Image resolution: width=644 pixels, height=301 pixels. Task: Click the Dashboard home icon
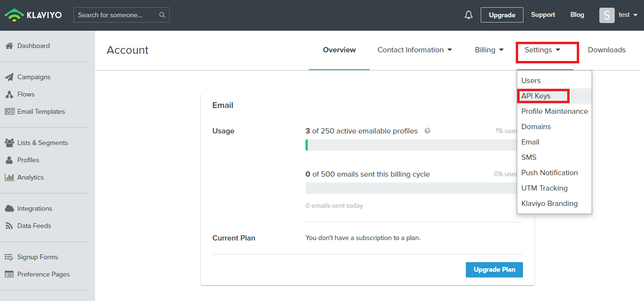(9, 46)
